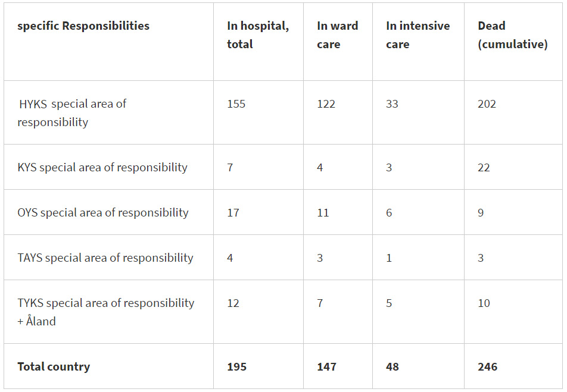Click the "specific Responsibilities" column header
Screen dimensions: 567x392
pyautogui.click(x=83, y=26)
